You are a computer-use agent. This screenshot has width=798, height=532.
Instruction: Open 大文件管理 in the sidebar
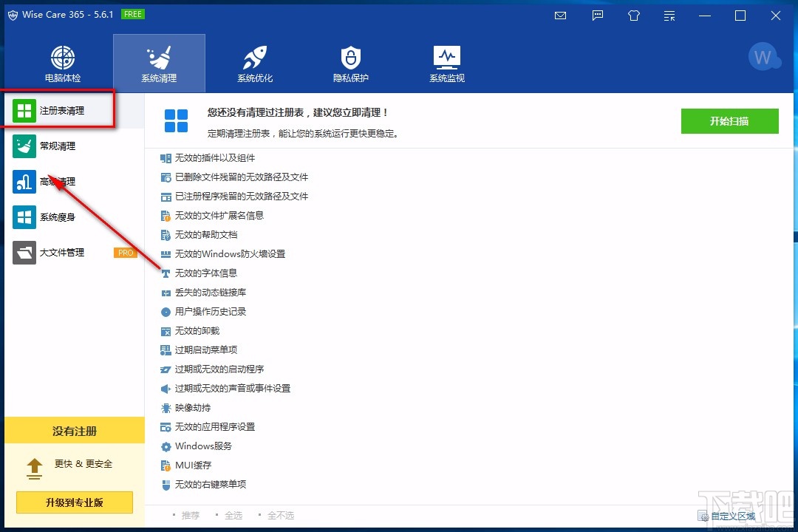75,253
